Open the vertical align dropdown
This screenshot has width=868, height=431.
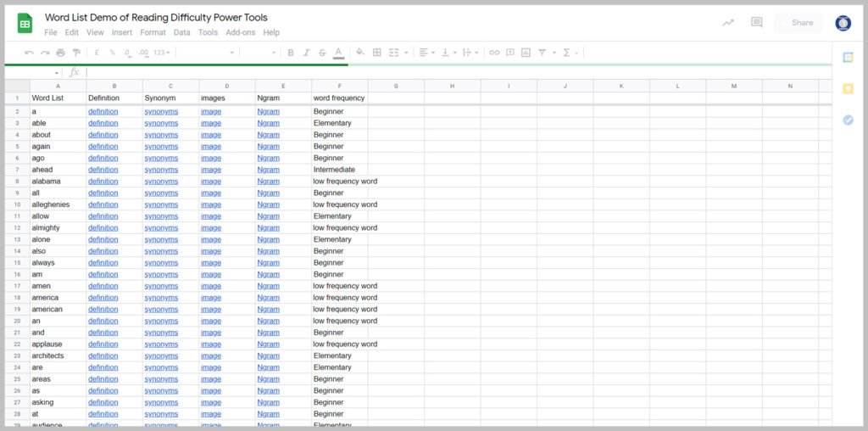[x=448, y=53]
